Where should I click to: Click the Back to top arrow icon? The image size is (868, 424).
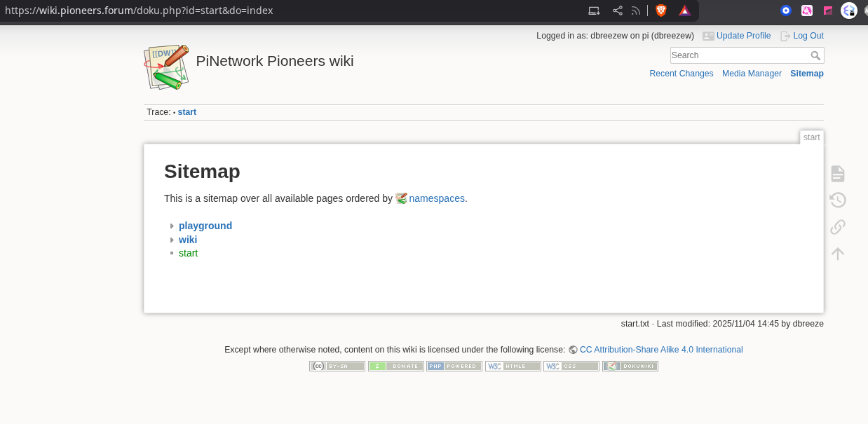(837, 254)
